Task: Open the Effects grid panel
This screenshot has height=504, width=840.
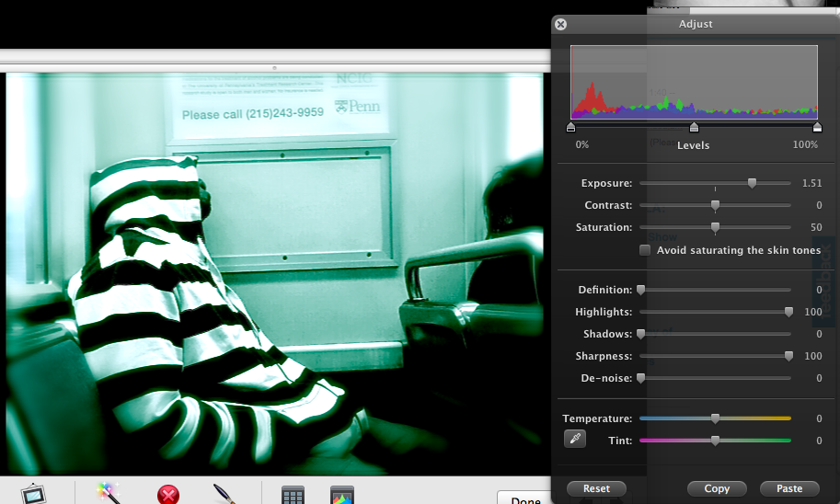Action: [x=293, y=496]
